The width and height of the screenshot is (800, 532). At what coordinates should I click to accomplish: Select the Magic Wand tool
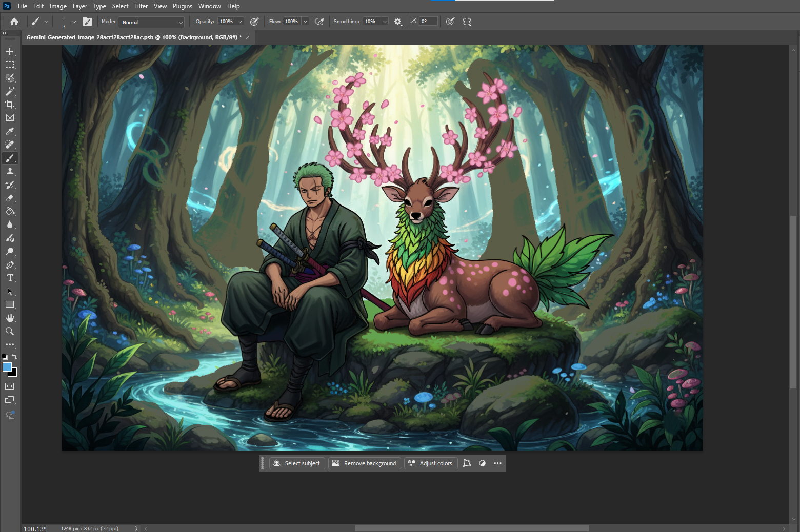tap(10, 91)
